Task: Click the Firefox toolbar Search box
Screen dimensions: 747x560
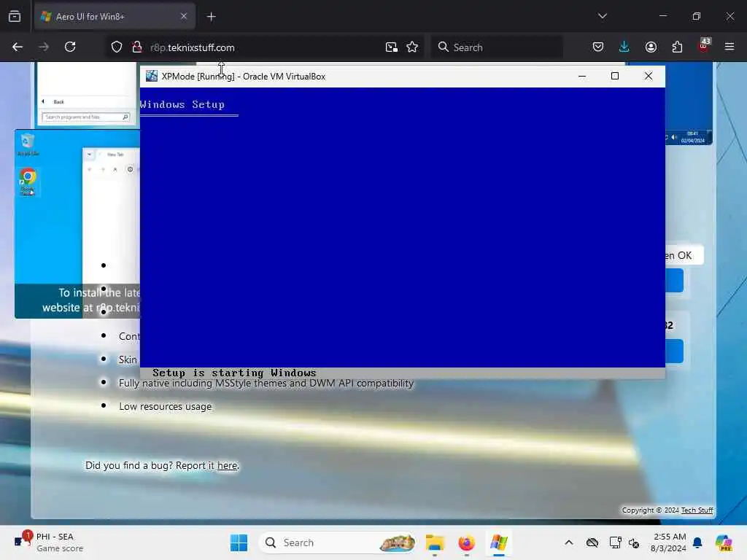Action: coord(497,47)
